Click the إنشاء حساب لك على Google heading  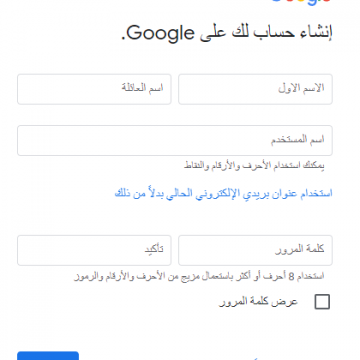coord(227,33)
